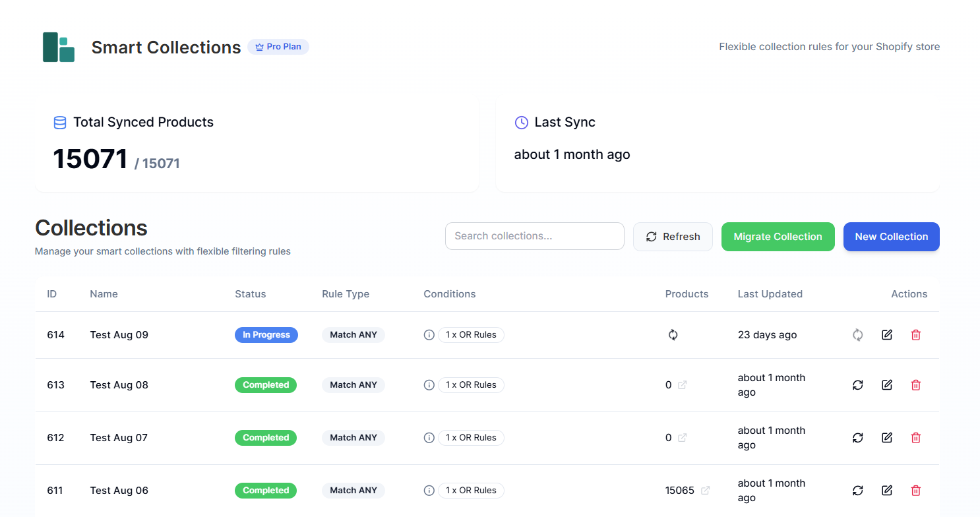
Task: Click the clock icon beside Last Sync
Action: pyautogui.click(x=521, y=123)
